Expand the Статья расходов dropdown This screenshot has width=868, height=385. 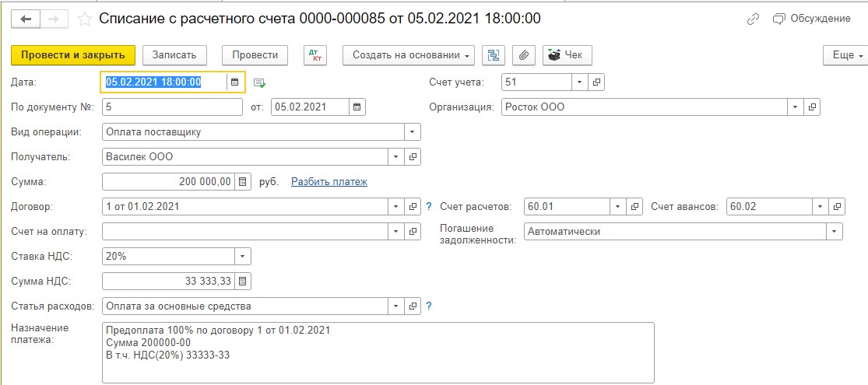point(395,306)
